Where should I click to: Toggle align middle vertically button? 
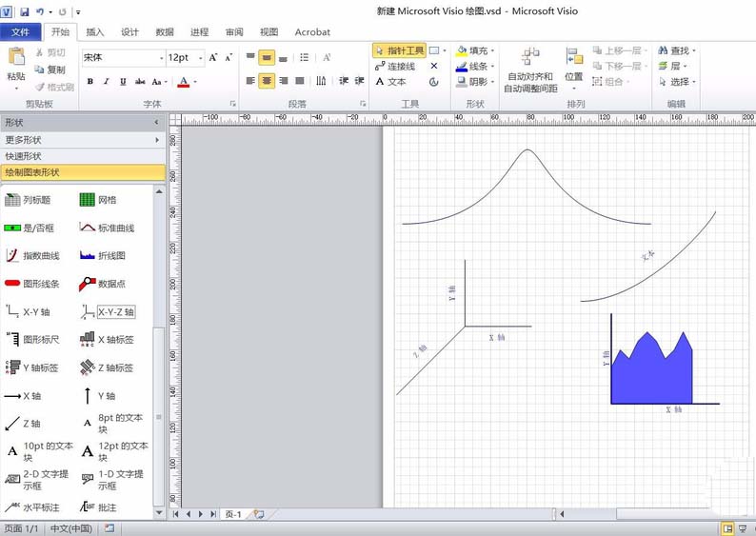click(267, 58)
